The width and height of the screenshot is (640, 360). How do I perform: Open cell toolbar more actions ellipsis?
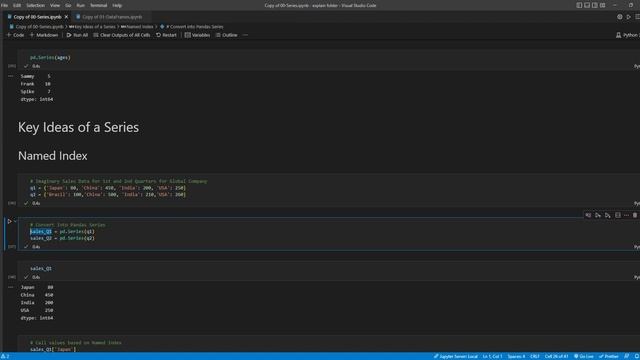[x=626, y=215]
